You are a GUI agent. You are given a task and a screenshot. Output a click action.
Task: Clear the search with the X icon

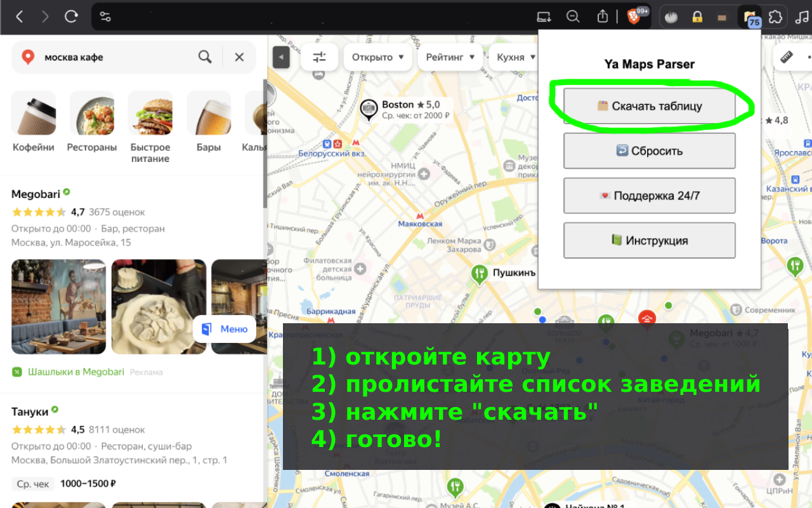point(239,57)
